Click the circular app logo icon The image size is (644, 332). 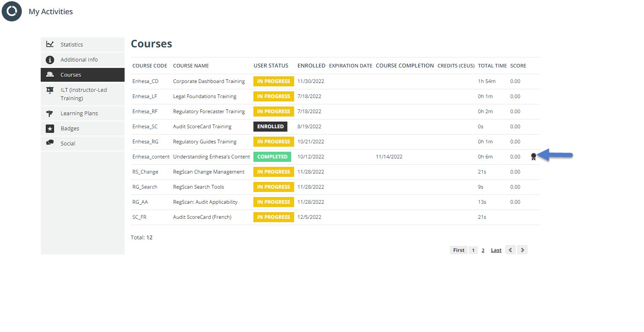12,11
